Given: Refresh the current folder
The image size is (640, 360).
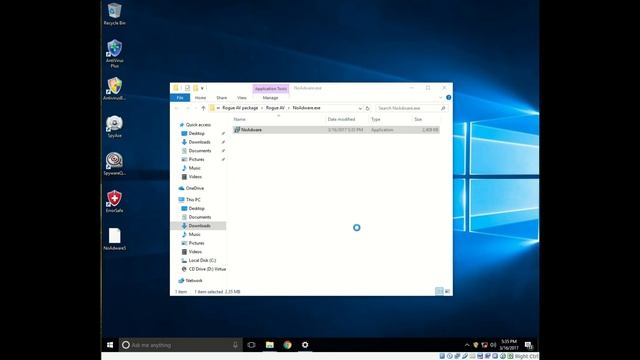Looking at the screenshot, I should (x=367, y=108).
